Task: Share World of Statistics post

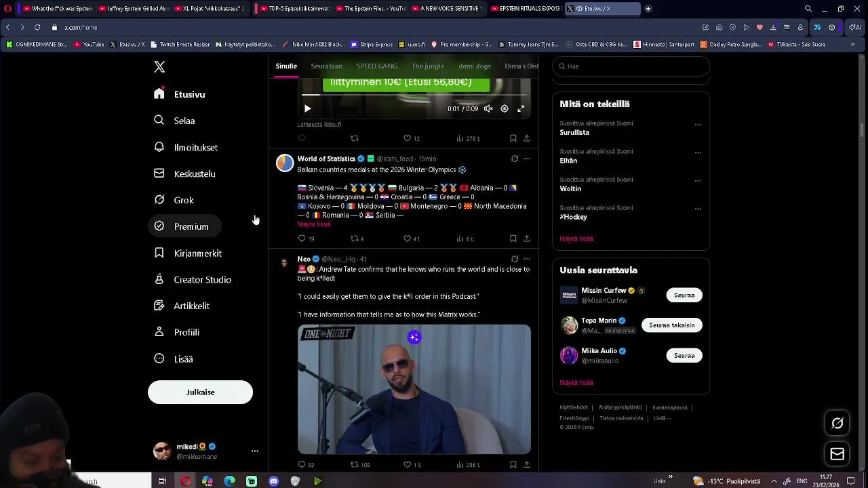Action: (527, 239)
